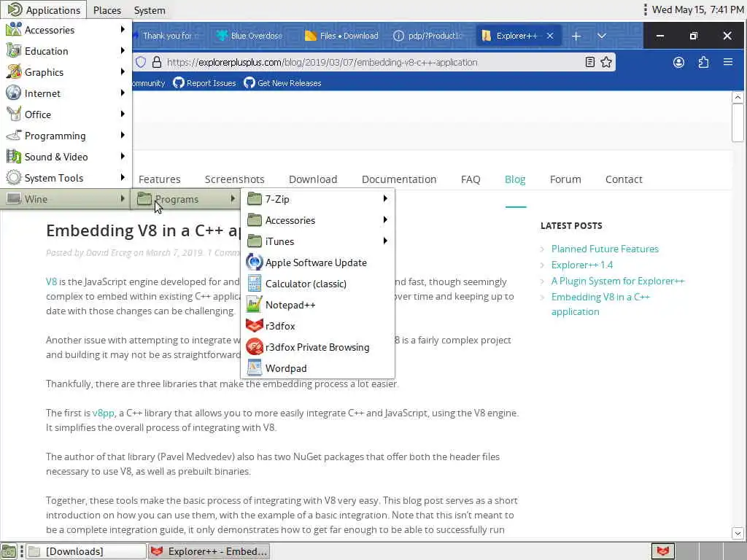Open the Education applications category
747x560 pixels.
pyautogui.click(x=66, y=51)
